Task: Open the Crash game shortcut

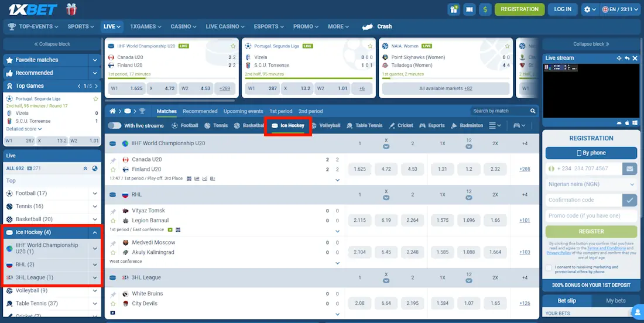Action: pos(377,26)
